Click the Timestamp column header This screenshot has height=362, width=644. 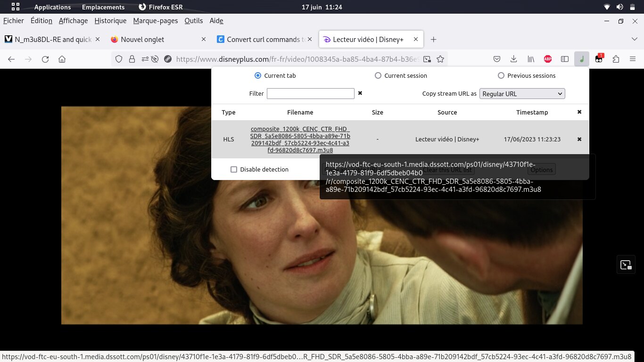click(x=532, y=112)
